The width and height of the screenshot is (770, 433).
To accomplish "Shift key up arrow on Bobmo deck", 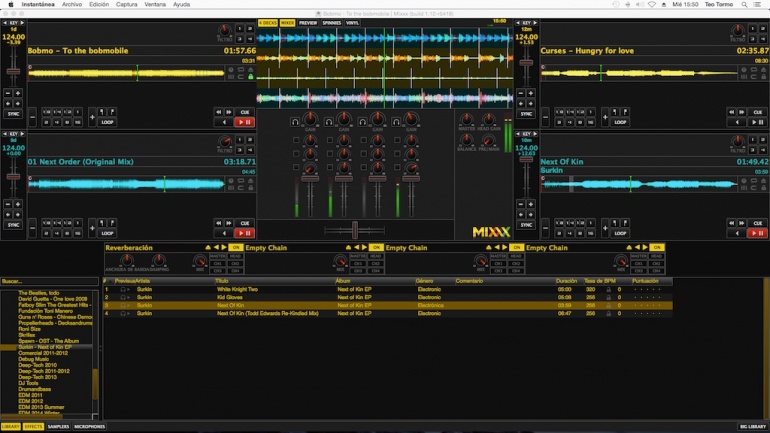I will click(x=22, y=23).
